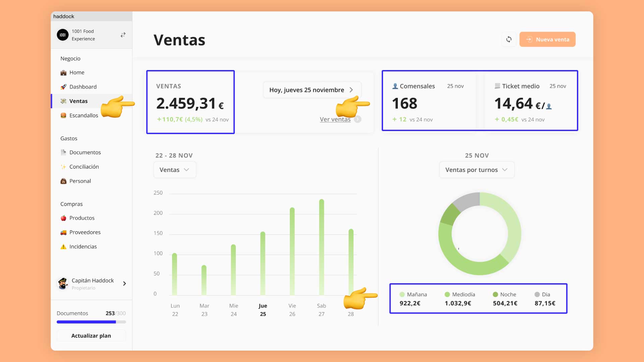Click the rocket Dashboard icon
The width and height of the screenshot is (644, 362).
63,87
